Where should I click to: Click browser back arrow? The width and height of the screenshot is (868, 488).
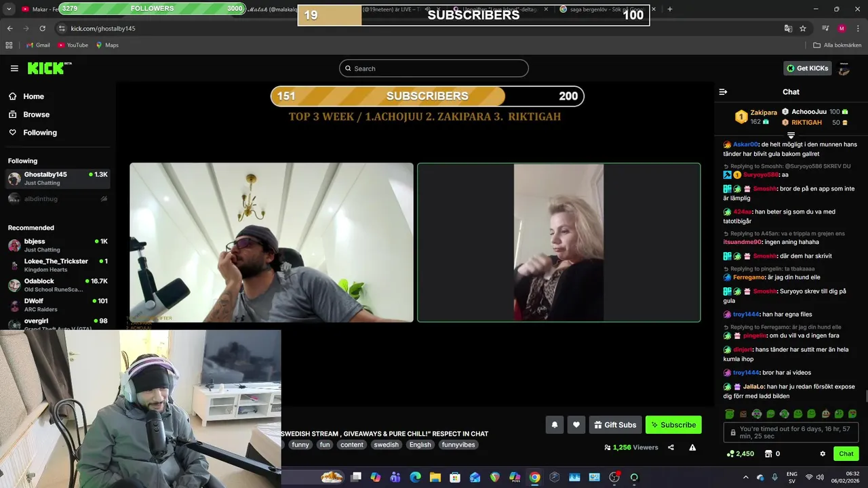coord(9,28)
